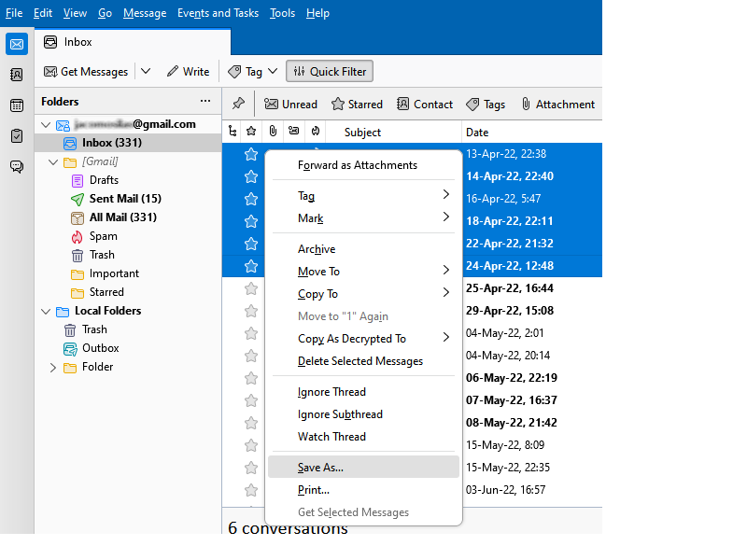Filter by Contact messages
Screen dimensions: 747x560
425,104
